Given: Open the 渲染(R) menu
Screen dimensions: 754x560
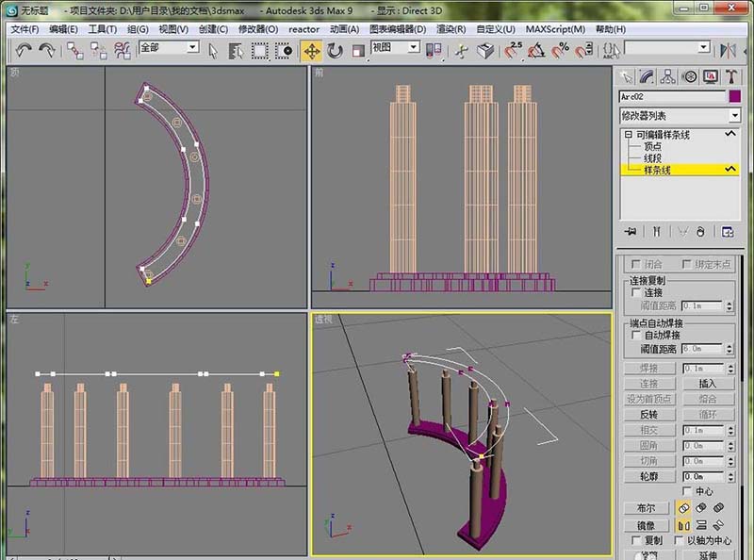Looking at the screenshot, I should click(x=451, y=29).
